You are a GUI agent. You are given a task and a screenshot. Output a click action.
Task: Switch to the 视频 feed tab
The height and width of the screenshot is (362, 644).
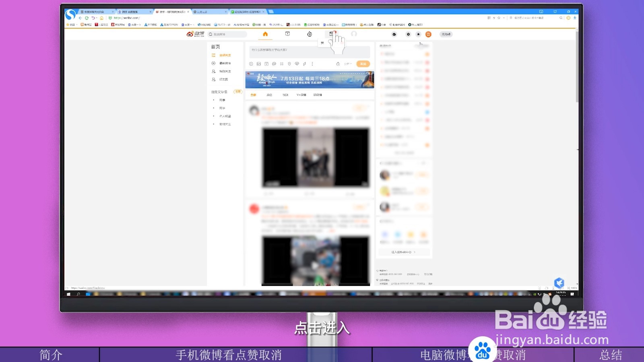coord(285,95)
